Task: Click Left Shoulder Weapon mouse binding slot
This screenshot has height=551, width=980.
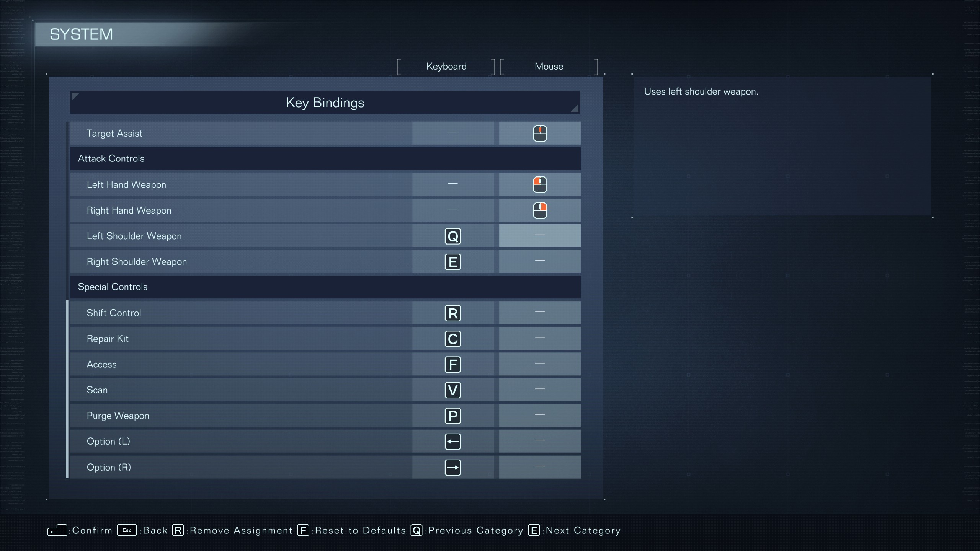Action: (539, 235)
